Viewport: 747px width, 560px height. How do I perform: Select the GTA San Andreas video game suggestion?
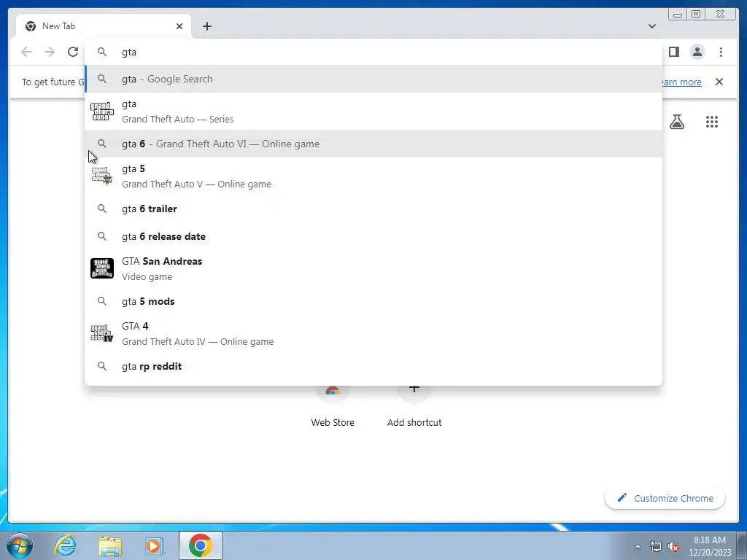pos(373,268)
